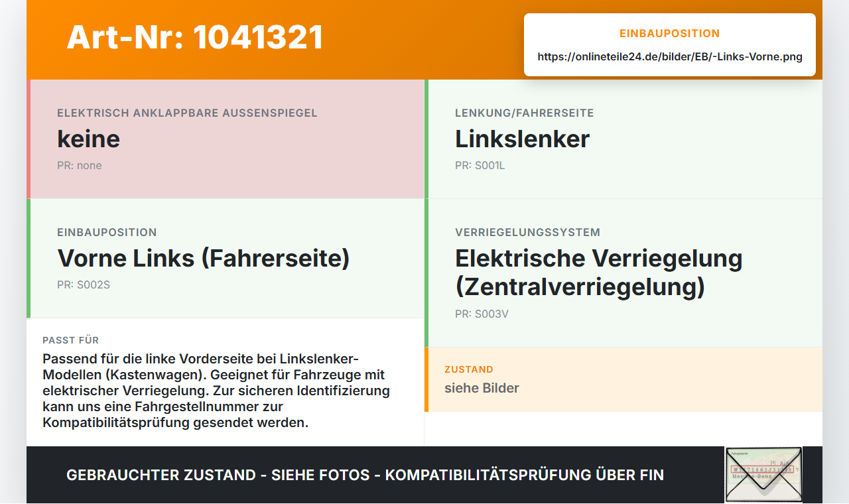
Task: Click the 'Vorne Links (Fahrerseite)' value
Action: tap(204, 258)
